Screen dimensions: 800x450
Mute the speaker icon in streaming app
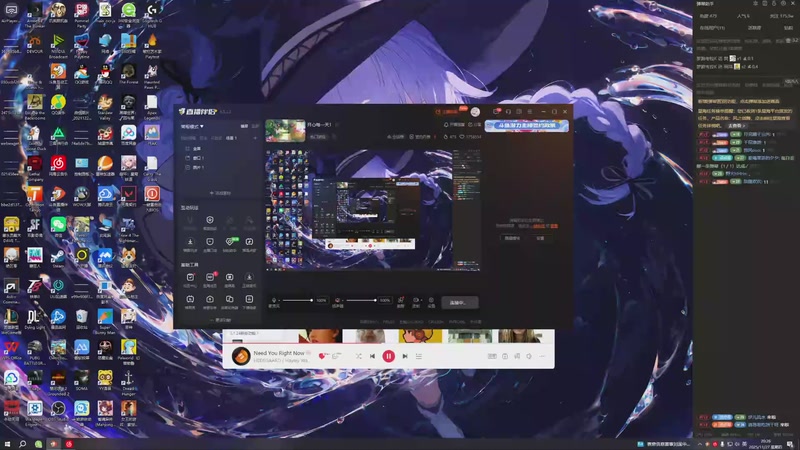pos(337,300)
